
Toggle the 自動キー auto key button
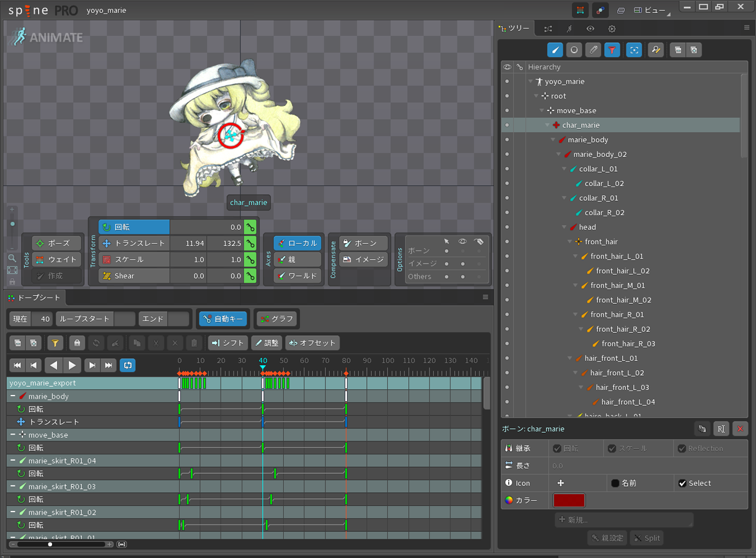click(x=222, y=319)
